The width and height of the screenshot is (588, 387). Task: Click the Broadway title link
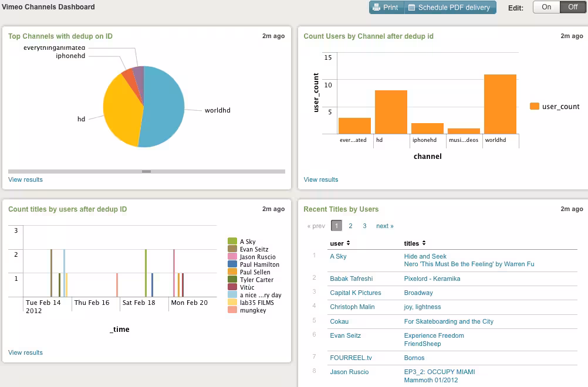tap(418, 293)
